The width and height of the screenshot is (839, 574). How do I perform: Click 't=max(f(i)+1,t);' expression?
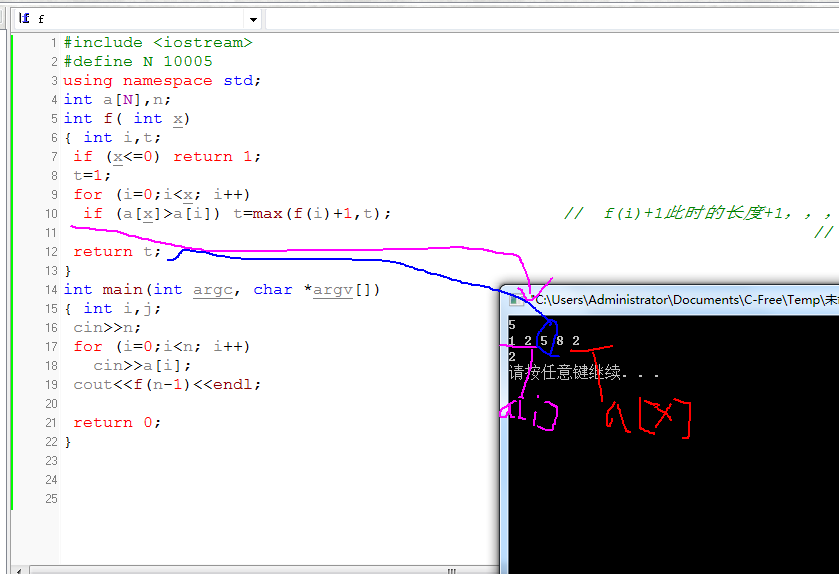pos(312,214)
